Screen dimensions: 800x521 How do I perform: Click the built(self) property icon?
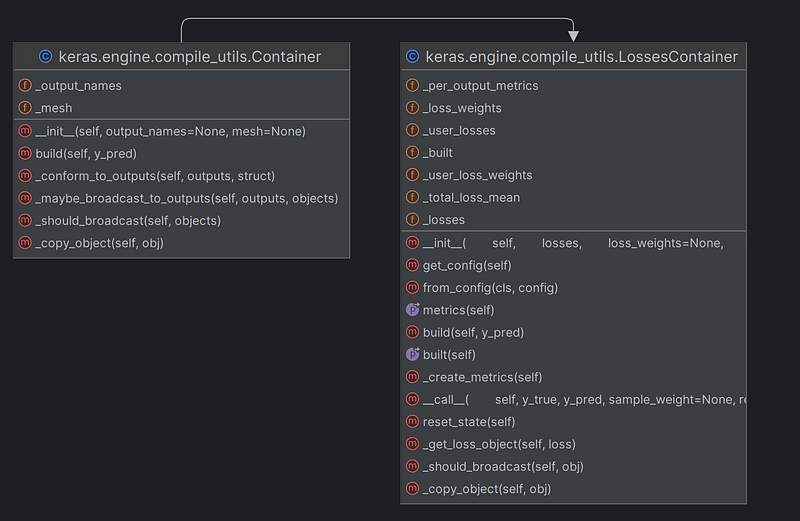tap(412, 355)
